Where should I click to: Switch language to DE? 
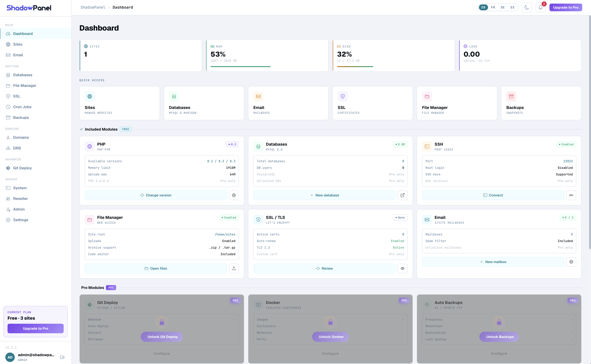[x=503, y=8]
